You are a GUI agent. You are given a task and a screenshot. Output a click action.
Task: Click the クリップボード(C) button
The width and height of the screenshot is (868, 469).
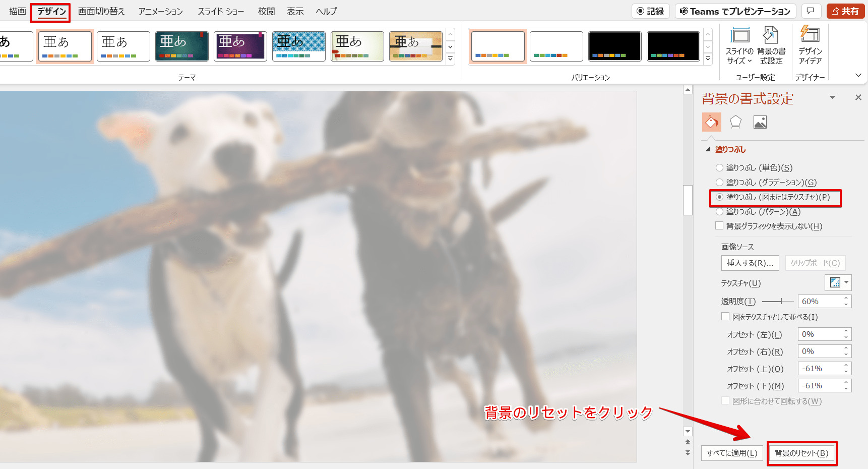[x=815, y=263]
